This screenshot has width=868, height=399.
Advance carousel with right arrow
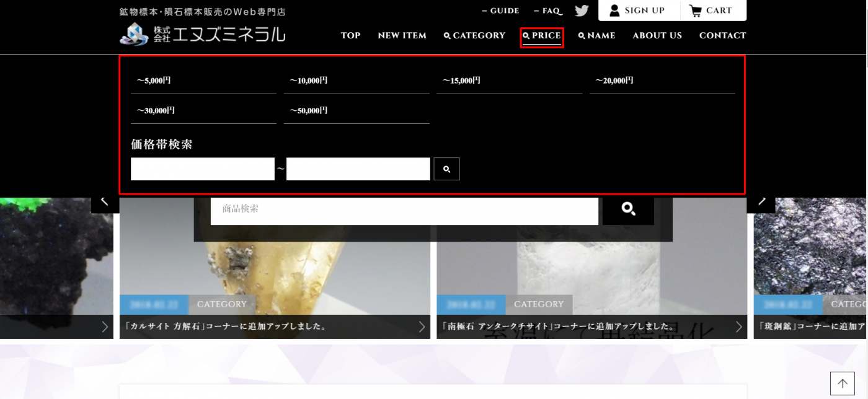click(x=761, y=201)
